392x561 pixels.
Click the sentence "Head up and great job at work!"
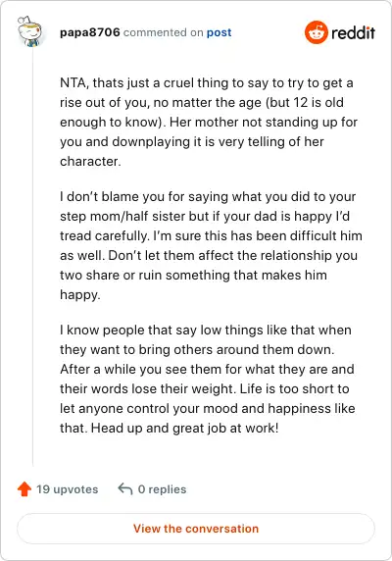click(x=185, y=428)
